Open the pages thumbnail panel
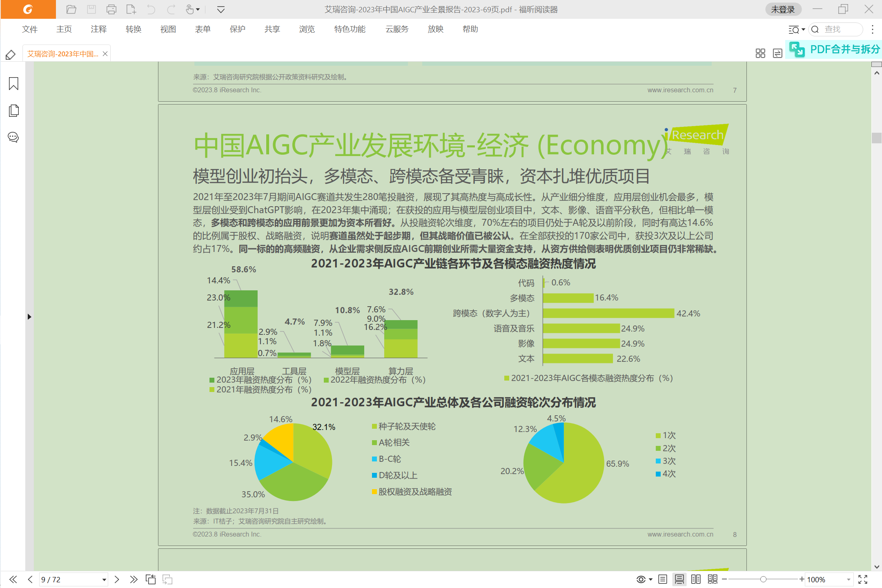Viewport: 882px width, 588px height. [x=13, y=111]
